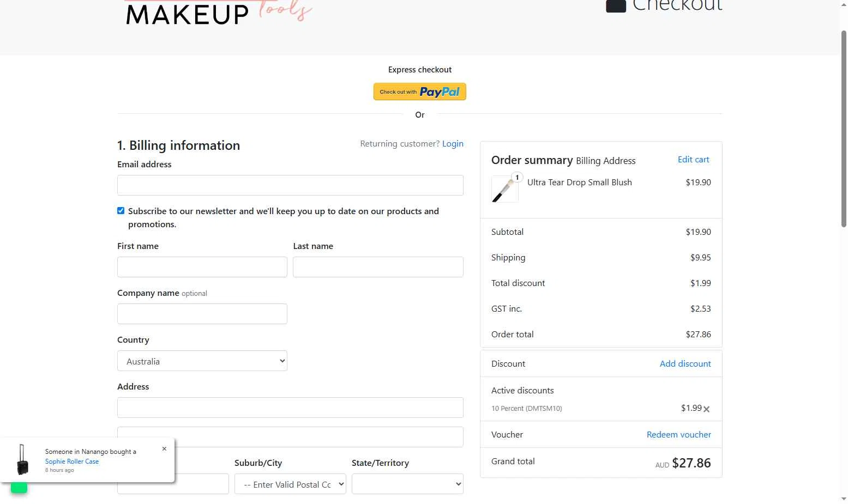848x504 pixels.
Task: Click into the Last name field
Action: click(378, 267)
